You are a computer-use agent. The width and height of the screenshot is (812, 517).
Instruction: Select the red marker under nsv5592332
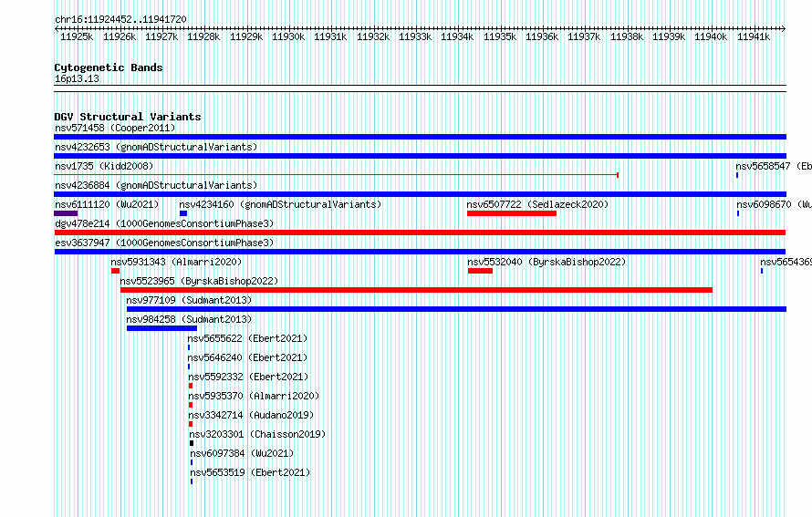[191, 386]
